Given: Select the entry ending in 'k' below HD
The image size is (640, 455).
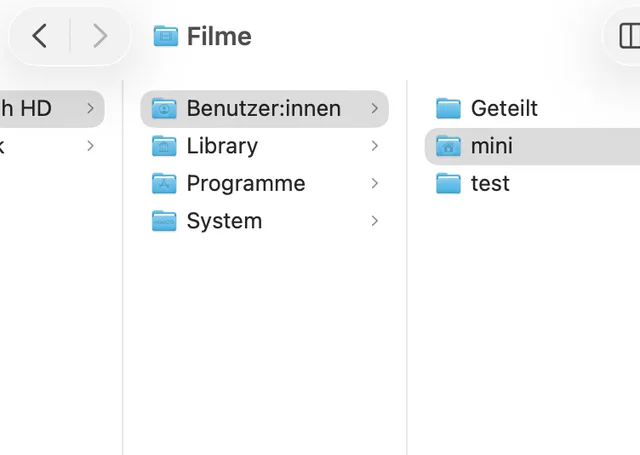Looking at the screenshot, I should (3, 146).
